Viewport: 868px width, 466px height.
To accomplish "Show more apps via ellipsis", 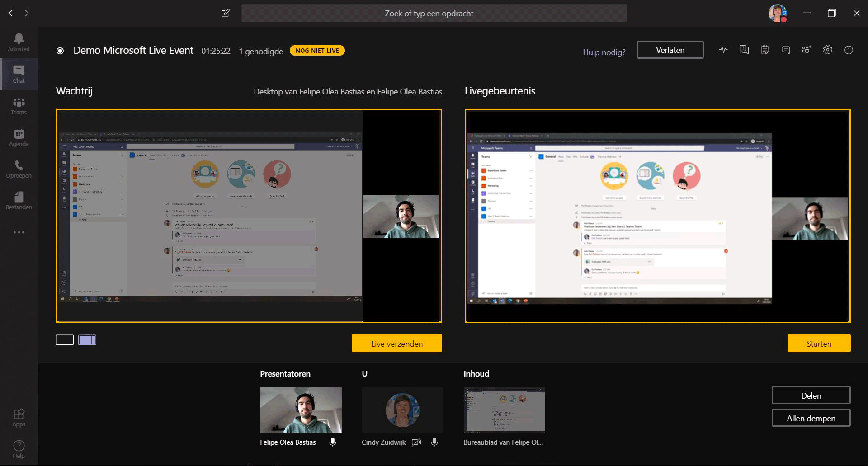I will (19, 232).
